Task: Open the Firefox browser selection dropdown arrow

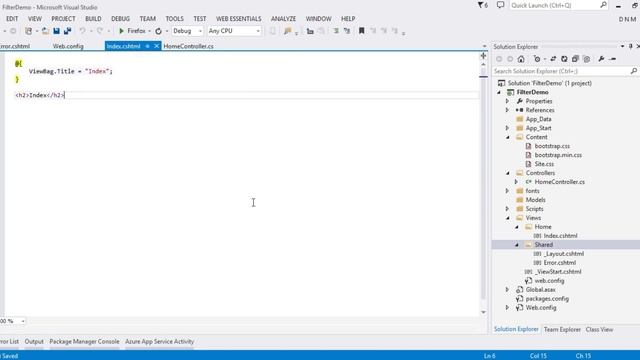Action: [149, 31]
